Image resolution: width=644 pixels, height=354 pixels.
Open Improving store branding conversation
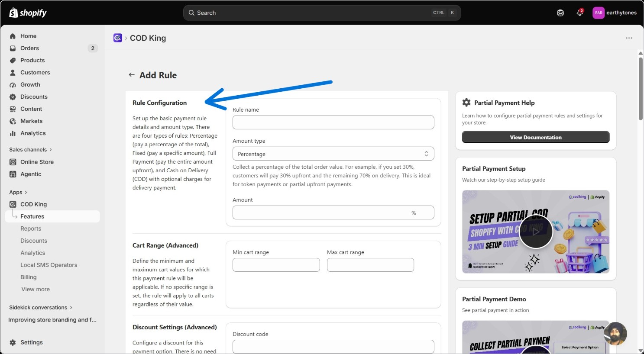coord(52,320)
